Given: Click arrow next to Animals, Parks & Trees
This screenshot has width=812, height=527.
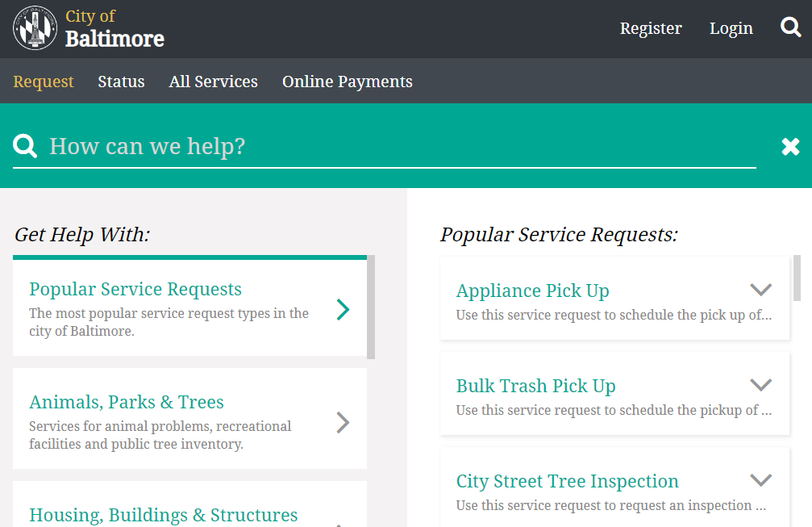Looking at the screenshot, I should (x=343, y=422).
